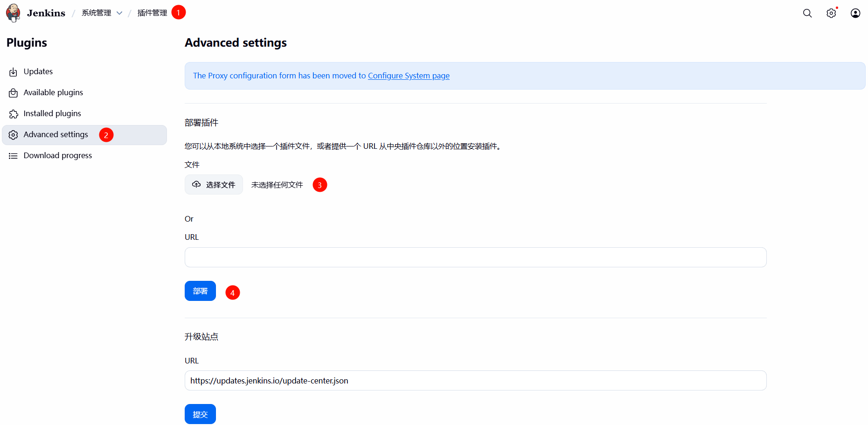868x425 pixels.
Task: Select Advanced settings in the sidebar
Action: (56, 135)
